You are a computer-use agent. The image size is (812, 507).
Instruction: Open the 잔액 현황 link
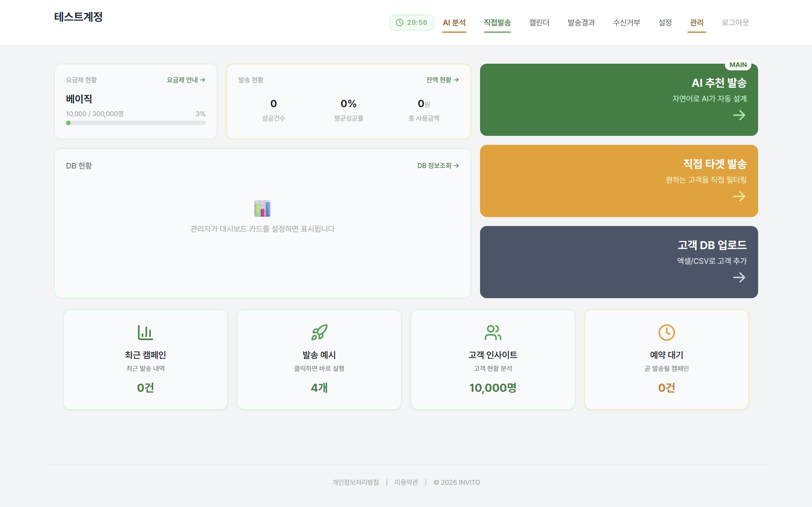[x=442, y=80]
